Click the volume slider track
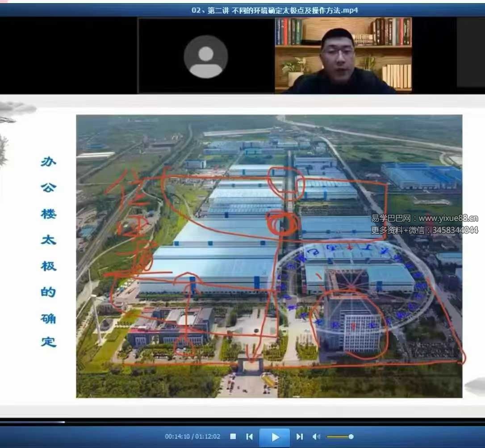485x448 pixels. click(x=337, y=436)
